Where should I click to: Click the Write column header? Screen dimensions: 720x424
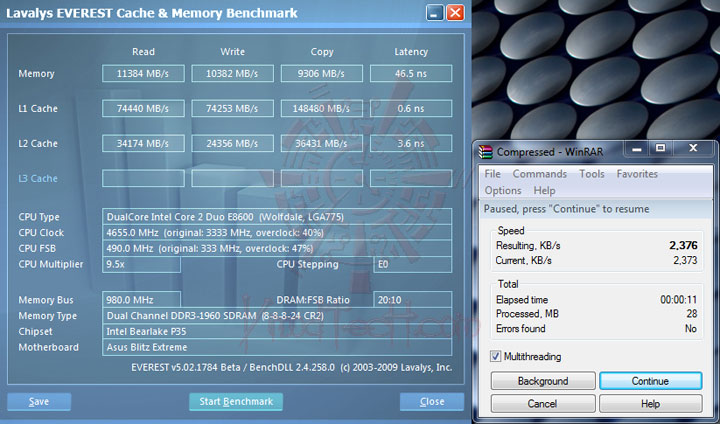(x=232, y=52)
